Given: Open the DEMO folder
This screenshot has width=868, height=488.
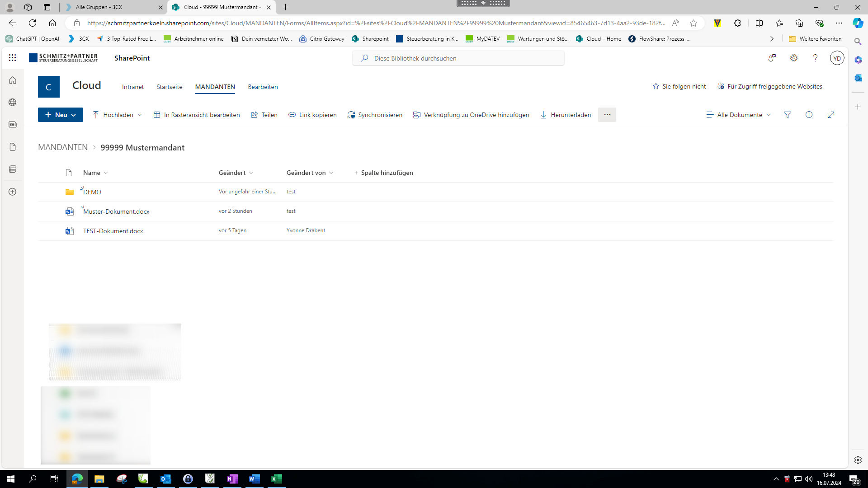Looking at the screenshot, I should point(92,192).
